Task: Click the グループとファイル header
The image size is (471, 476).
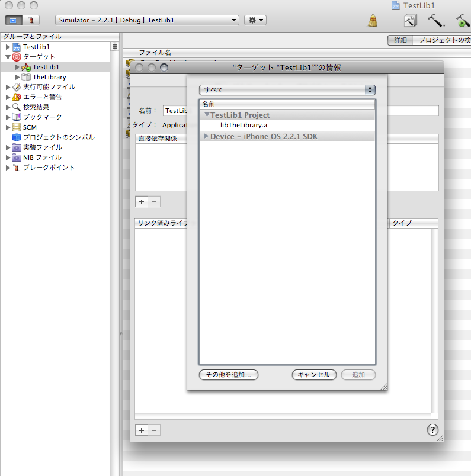Action: click(55, 37)
